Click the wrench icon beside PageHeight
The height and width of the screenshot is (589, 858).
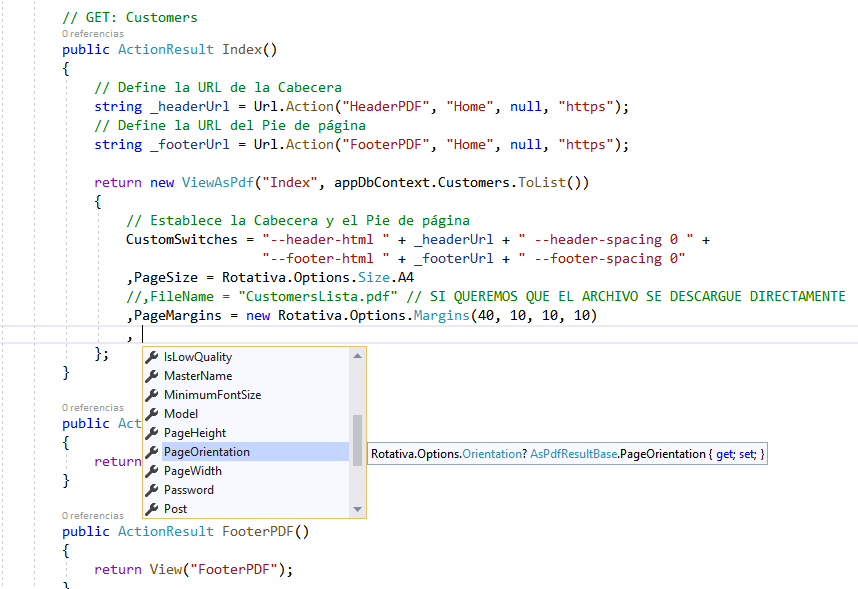pyautogui.click(x=152, y=433)
